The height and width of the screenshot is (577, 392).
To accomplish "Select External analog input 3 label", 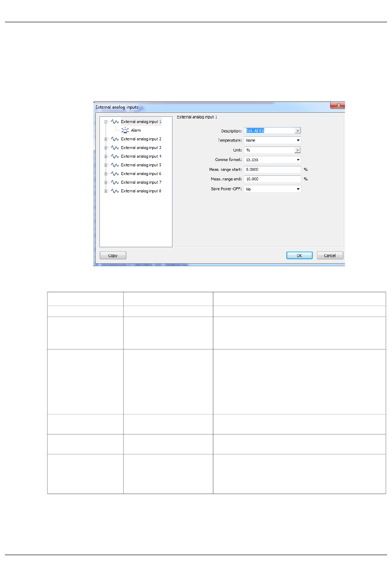I will 141,148.
